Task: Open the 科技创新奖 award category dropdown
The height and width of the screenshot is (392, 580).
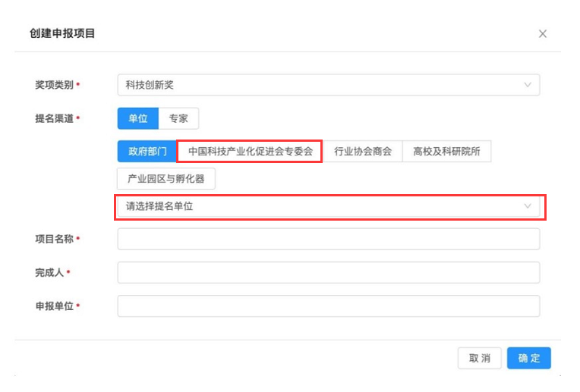Action: coord(328,85)
